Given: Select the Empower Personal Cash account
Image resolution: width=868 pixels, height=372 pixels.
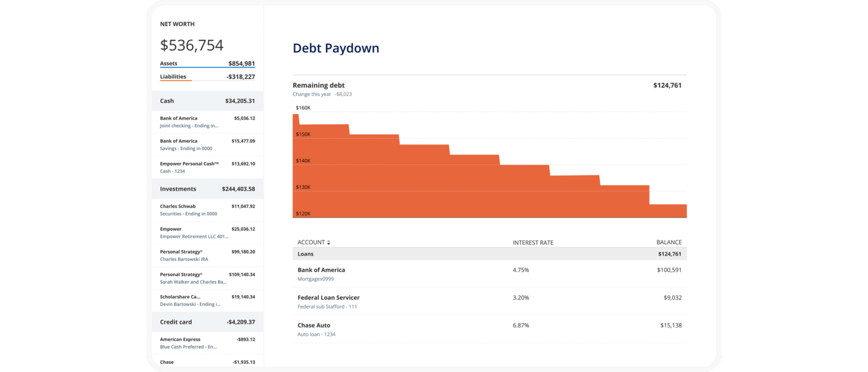Looking at the screenshot, I should (x=207, y=167).
